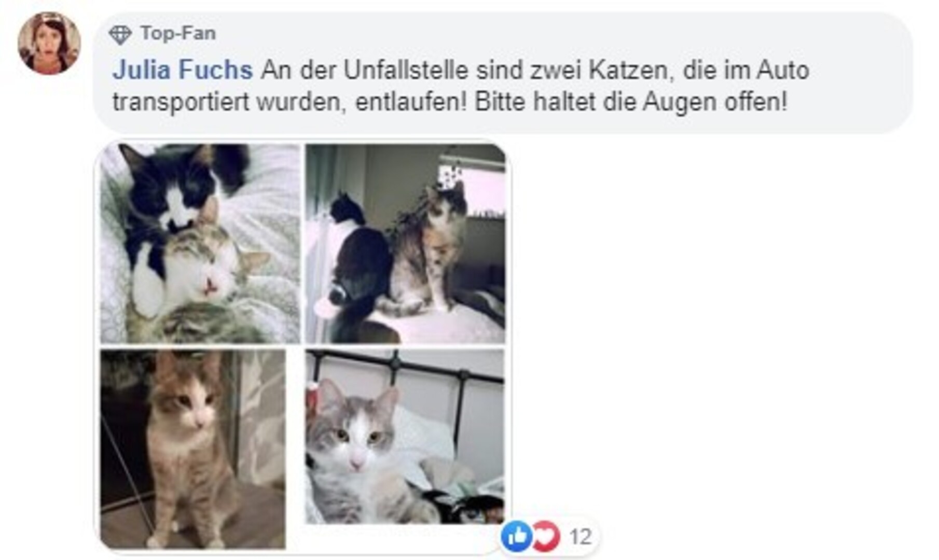Open the Julia Fuchs name link

tap(183, 70)
